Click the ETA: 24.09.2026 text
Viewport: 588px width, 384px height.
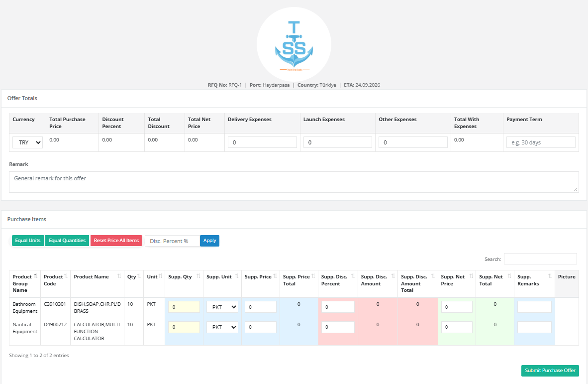(x=362, y=85)
